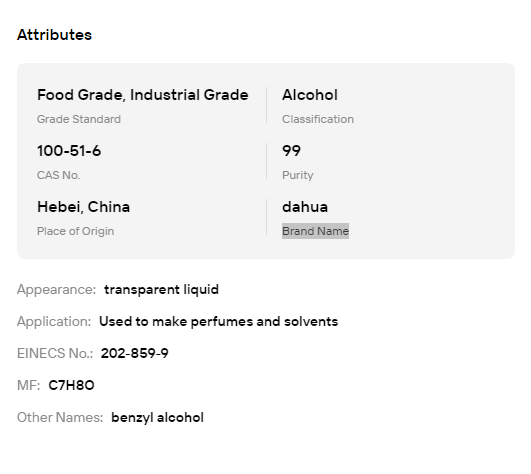Select the EINECS number 202-859-9
Image resolution: width=531 pixels, height=474 pixels.
tap(134, 353)
